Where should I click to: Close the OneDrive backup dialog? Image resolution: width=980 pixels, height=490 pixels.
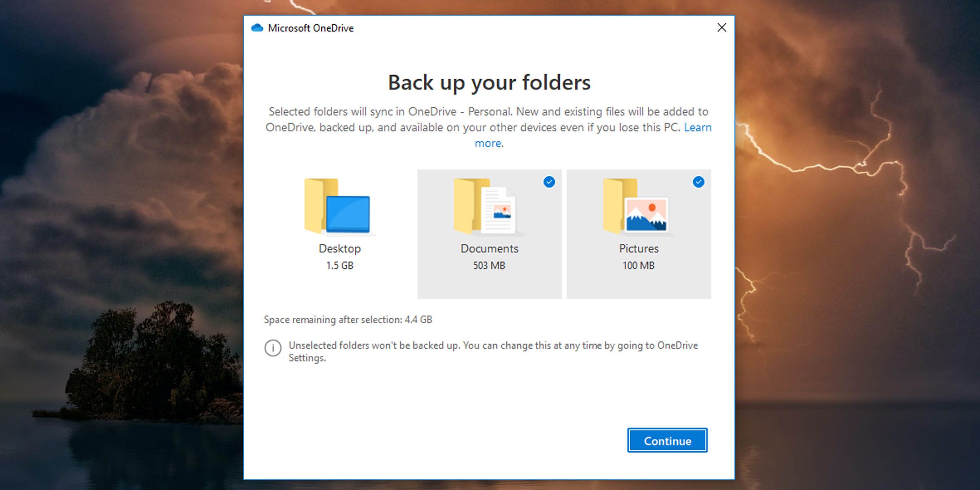[x=722, y=27]
